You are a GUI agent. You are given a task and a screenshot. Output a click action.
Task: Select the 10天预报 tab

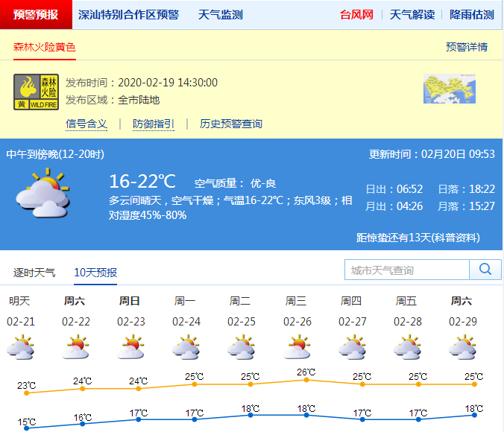pyautogui.click(x=95, y=273)
